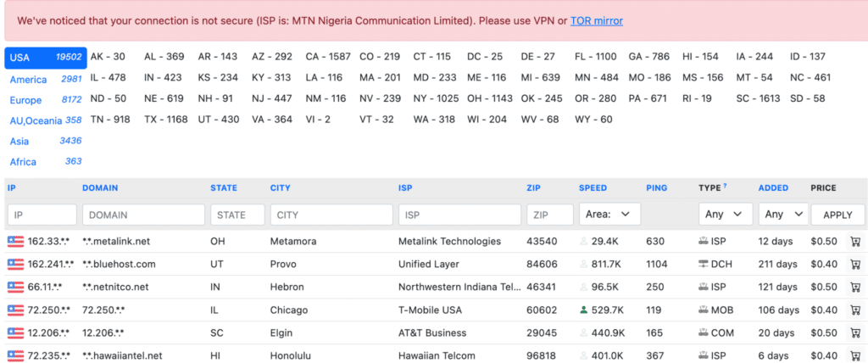868x363 pixels.
Task: Click the US flag on the 162.33 row
Action: (16, 241)
